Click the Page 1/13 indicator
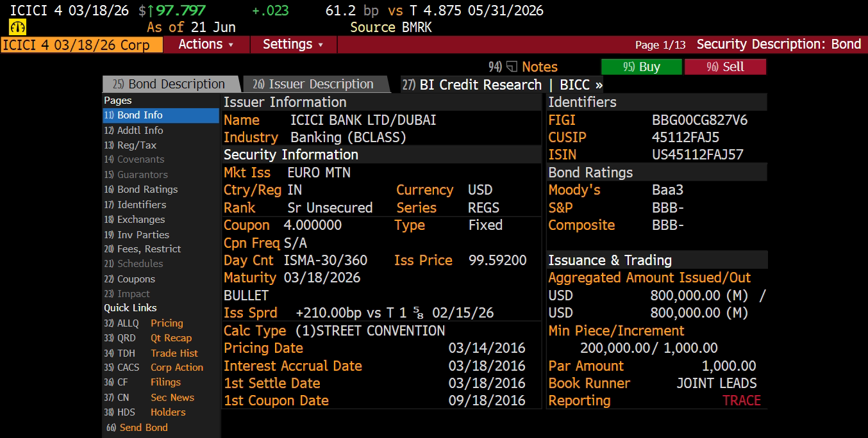 660,45
